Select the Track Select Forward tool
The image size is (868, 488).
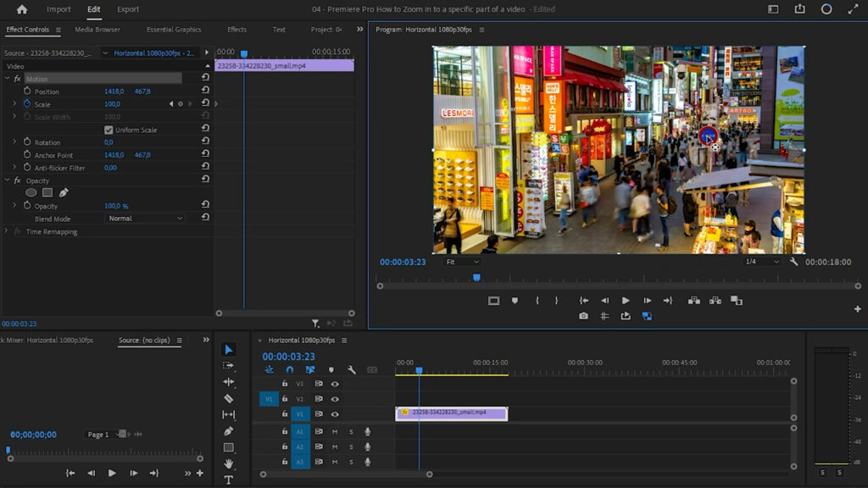pyautogui.click(x=228, y=366)
